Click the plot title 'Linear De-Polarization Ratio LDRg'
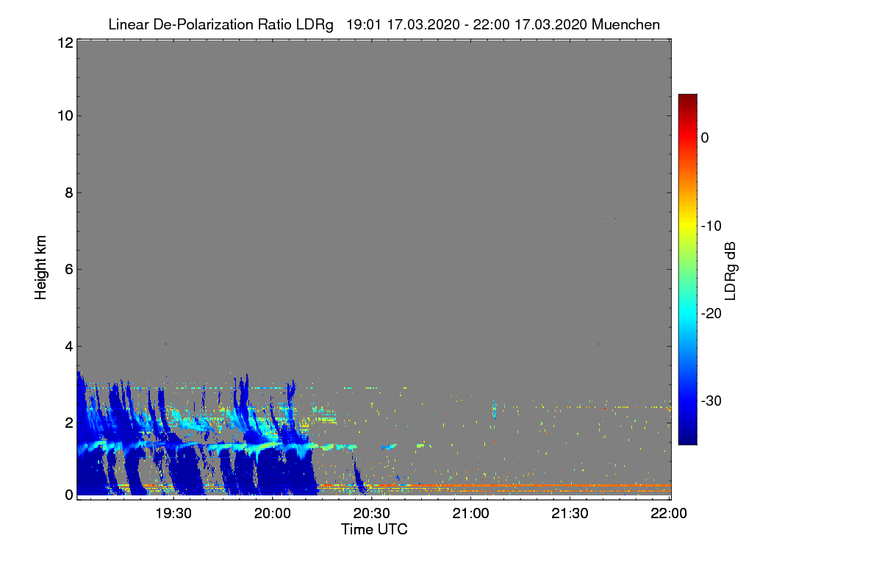Image resolution: width=882 pixels, height=588 pixels. click(223, 24)
